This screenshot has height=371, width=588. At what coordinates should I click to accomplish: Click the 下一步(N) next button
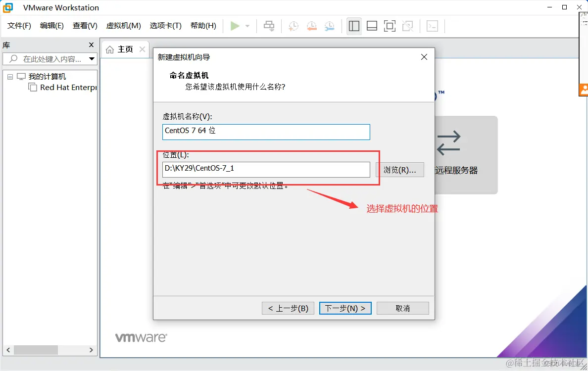(345, 308)
